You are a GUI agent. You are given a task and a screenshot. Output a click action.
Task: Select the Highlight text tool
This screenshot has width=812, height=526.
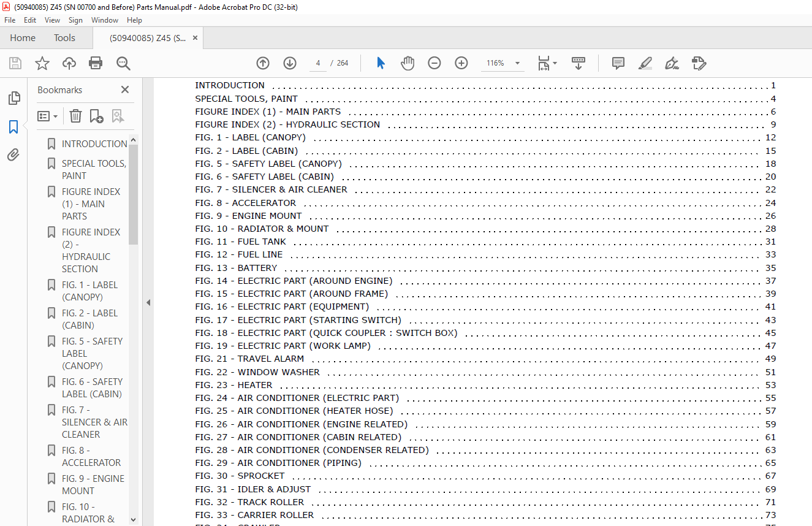pyautogui.click(x=645, y=63)
